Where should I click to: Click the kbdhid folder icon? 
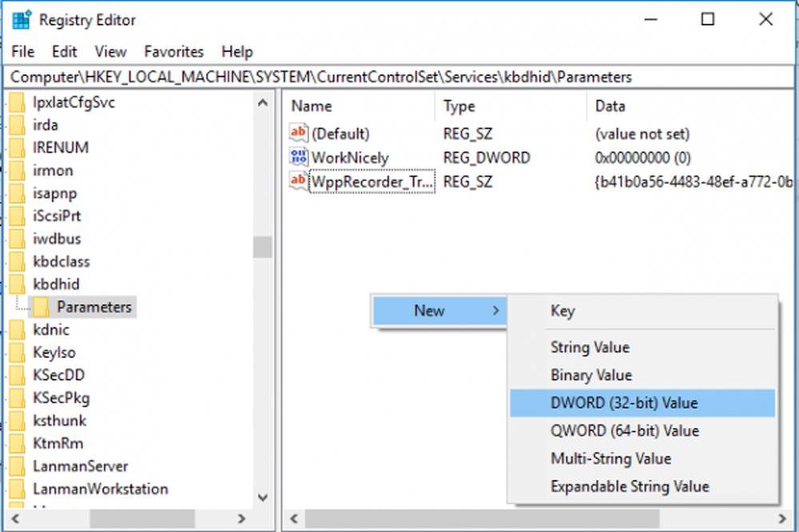click(x=17, y=284)
